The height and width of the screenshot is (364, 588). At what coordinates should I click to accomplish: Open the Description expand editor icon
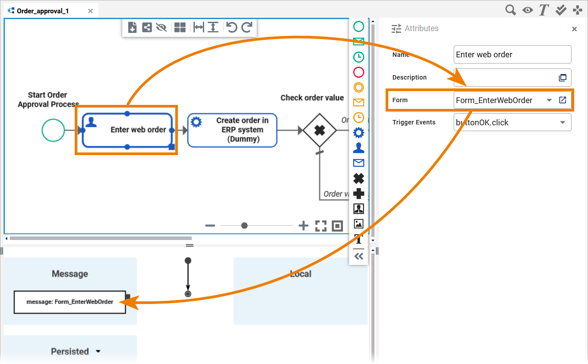point(563,77)
